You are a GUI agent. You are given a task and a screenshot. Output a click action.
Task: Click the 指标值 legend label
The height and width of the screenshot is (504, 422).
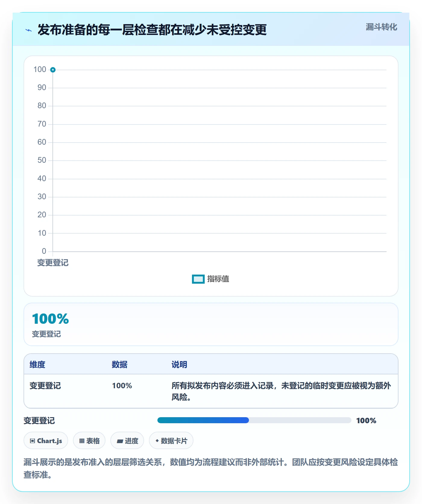218,279
